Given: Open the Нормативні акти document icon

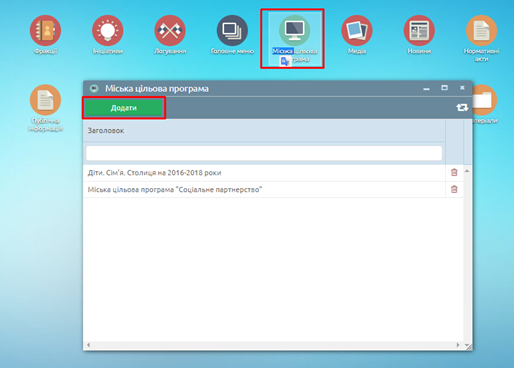Looking at the screenshot, I should pyautogui.click(x=482, y=31).
